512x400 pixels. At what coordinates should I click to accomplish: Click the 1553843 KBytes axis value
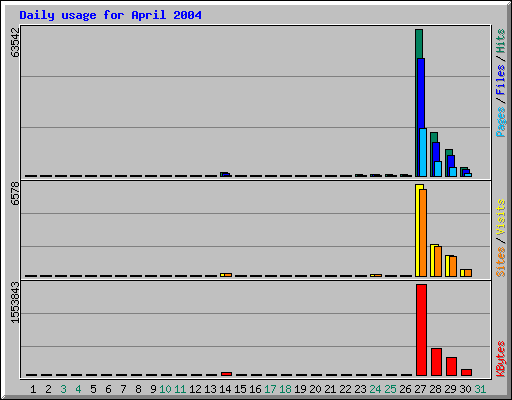click(15, 303)
